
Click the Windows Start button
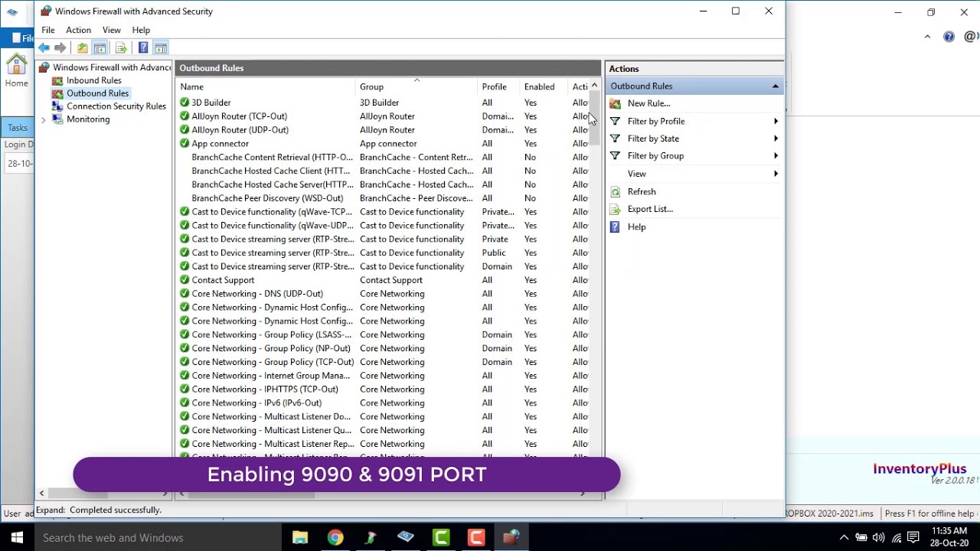[x=17, y=537]
